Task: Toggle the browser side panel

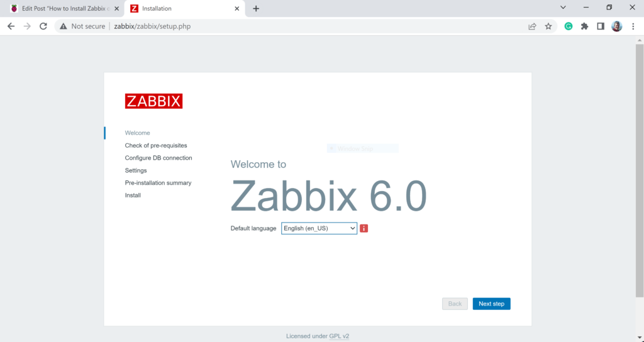Action: [x=601, y=26]
